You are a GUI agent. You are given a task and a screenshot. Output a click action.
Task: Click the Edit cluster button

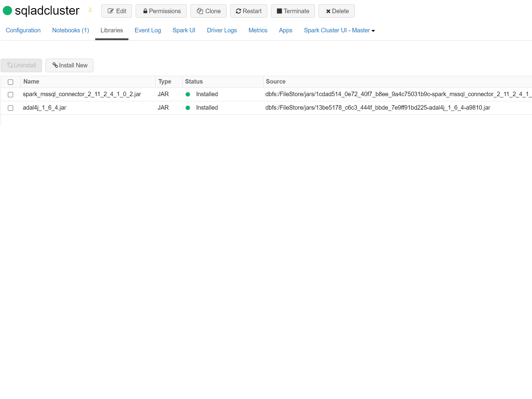(116, 11)
